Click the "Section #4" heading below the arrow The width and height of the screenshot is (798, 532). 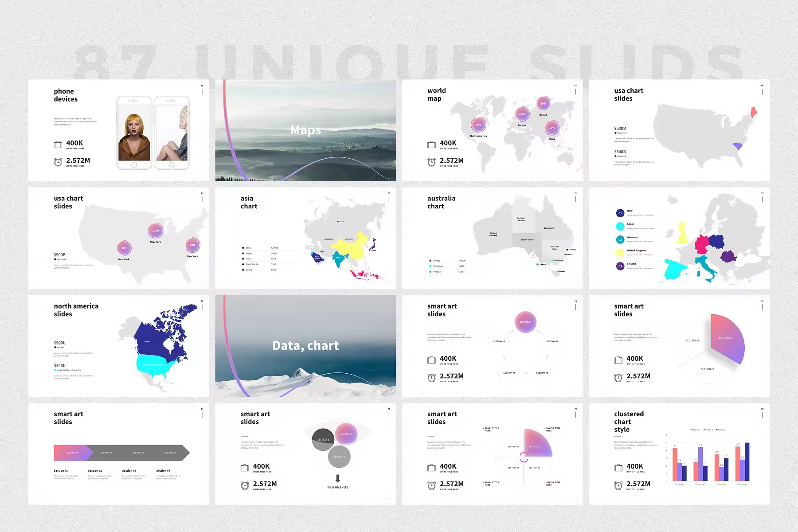click(x=163, y=471)
